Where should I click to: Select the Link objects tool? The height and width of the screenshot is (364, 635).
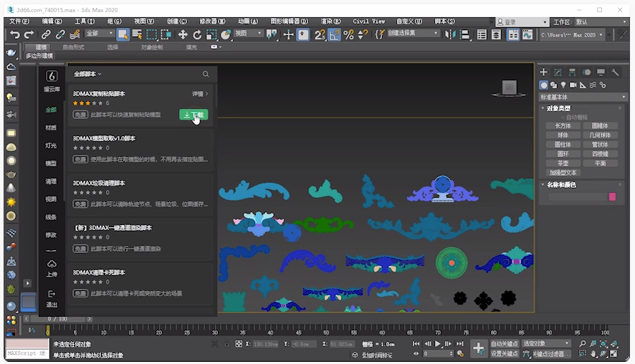[46, 35]
